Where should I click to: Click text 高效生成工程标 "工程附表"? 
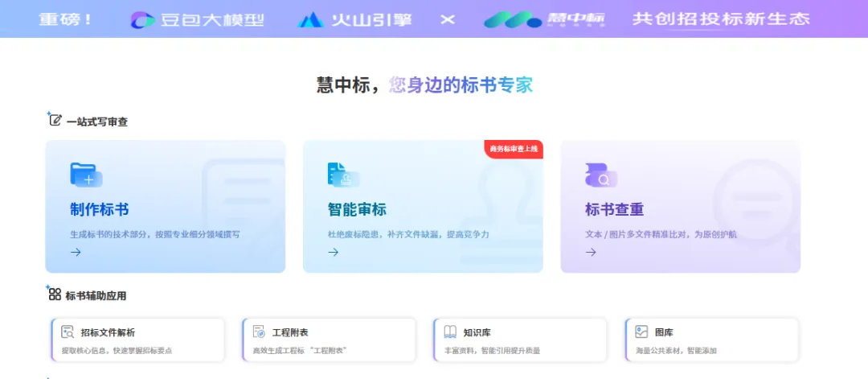coord(300,351)
